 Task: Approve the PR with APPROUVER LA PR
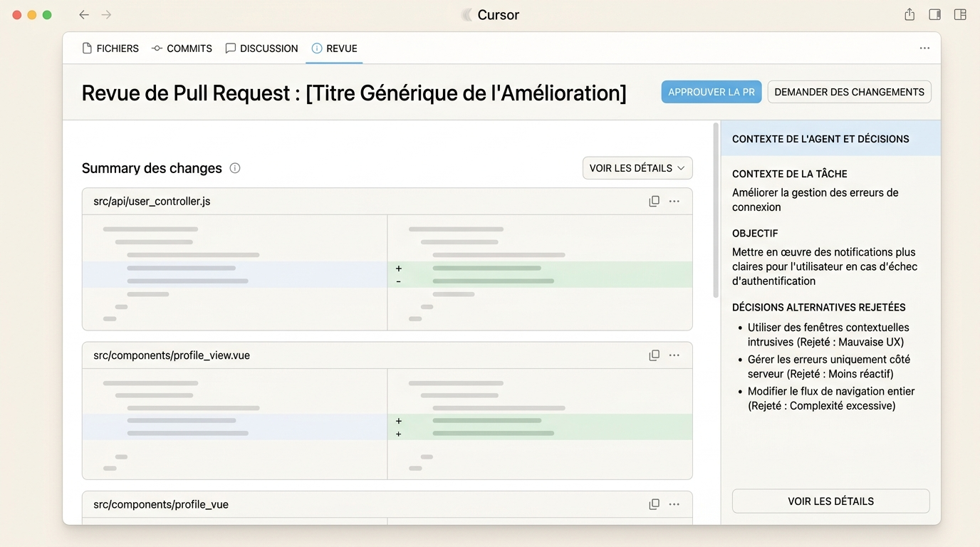tap(711, 92)
